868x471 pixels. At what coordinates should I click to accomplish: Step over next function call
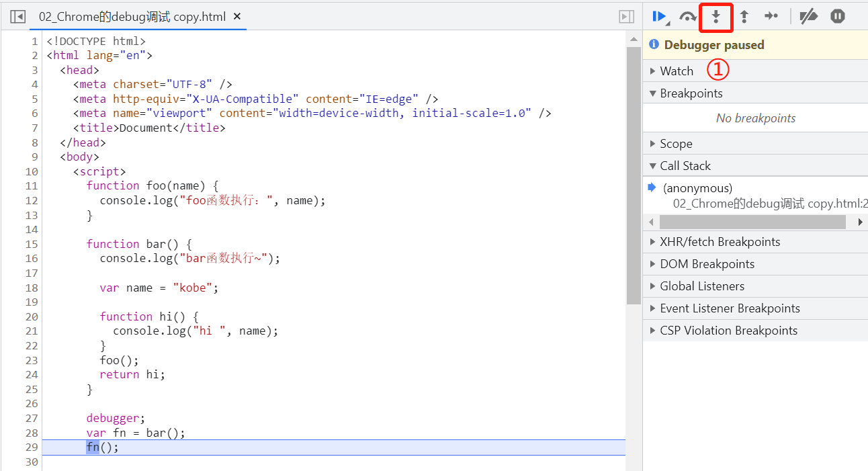point(687,17)
